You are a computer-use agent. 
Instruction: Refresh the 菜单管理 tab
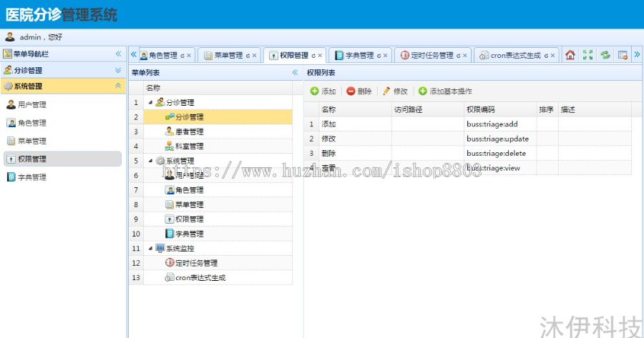tap(248, 56)
